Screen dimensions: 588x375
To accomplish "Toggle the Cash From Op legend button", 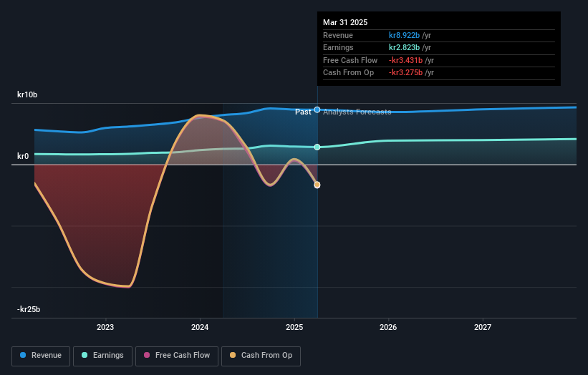I will [x=261, y=356].
